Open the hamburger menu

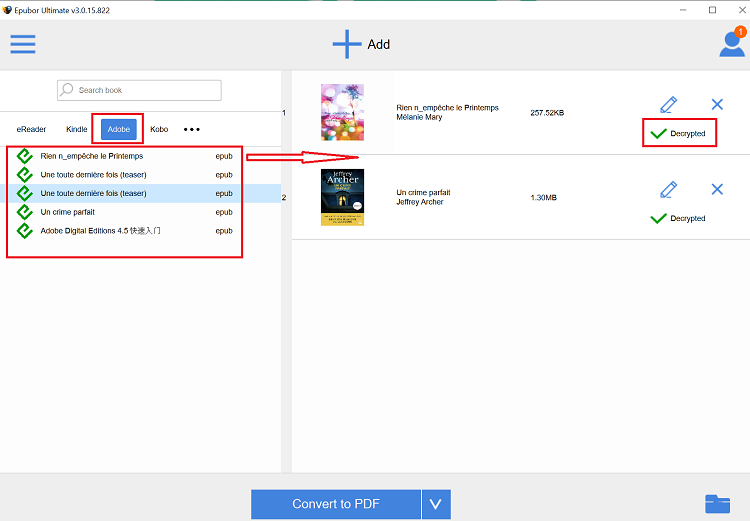click(23, 44)
